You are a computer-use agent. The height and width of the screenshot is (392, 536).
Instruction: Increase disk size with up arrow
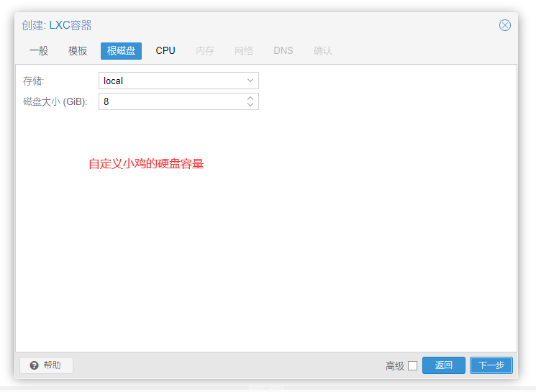point(250,98)
